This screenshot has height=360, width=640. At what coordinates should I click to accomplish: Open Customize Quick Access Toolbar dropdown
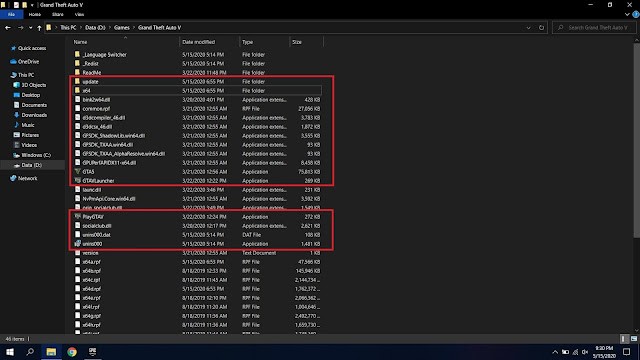(32, 5)
